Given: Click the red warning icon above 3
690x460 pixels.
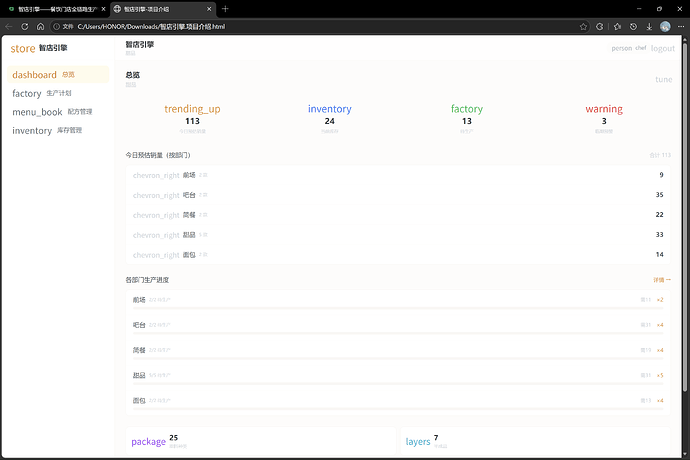Looking at the screenshot, I should (x=604, y=109).
